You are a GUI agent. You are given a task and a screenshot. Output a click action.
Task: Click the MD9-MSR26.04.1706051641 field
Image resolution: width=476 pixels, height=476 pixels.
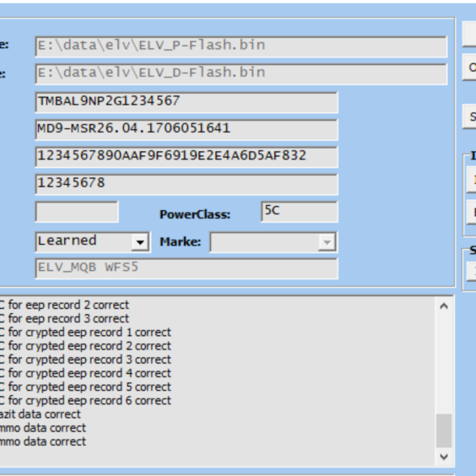[x=187, y=130]
